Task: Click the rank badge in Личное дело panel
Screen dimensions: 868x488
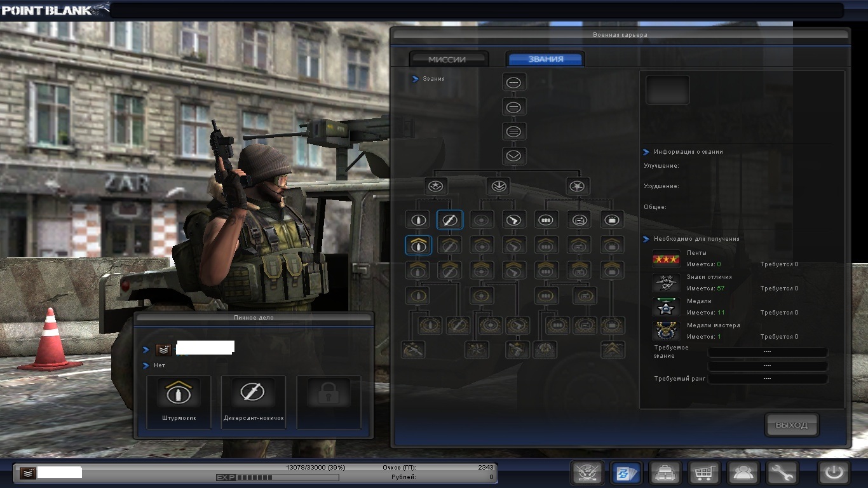Action: coord(164,349)
